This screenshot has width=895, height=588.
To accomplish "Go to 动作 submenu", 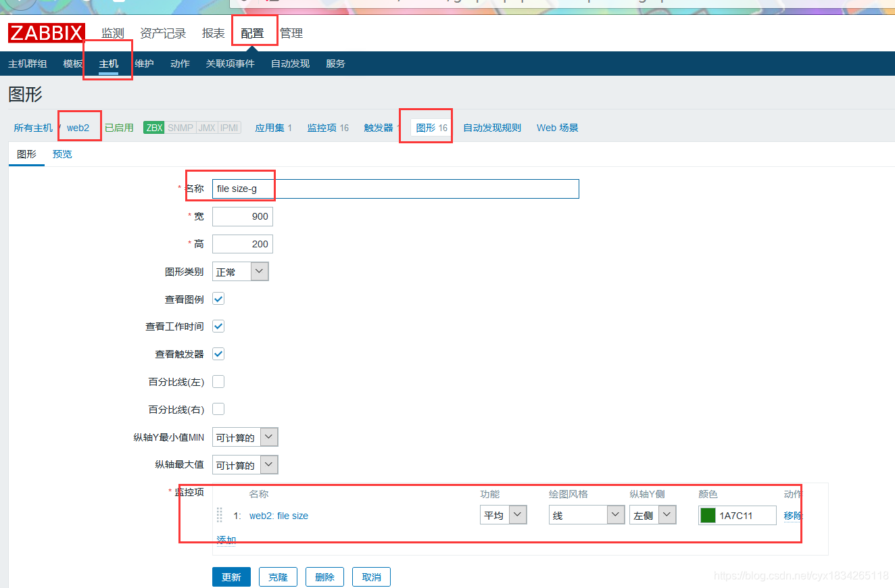I will (x=180, y=64).
